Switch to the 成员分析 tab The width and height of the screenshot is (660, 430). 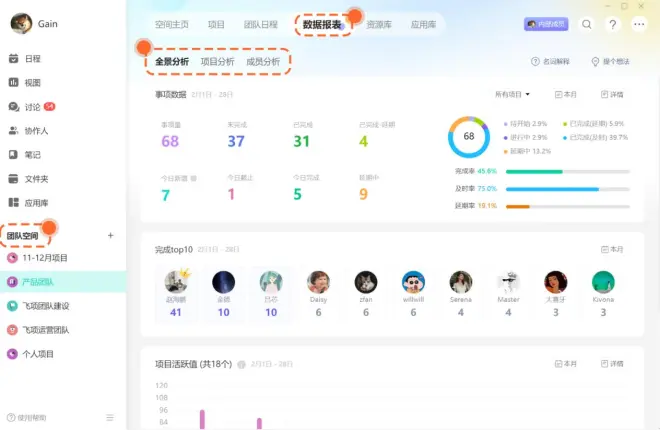pyautogui.click(x=262, y=62)
